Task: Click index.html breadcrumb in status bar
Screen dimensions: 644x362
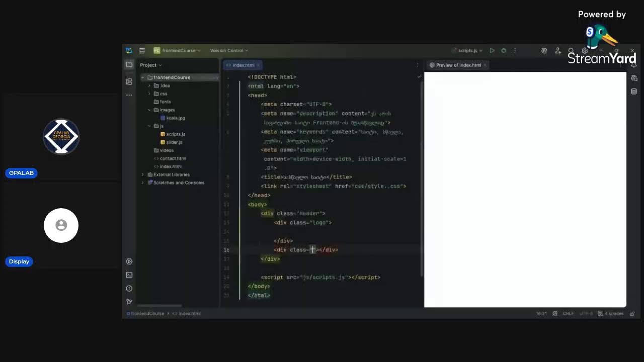Action: [187, 313]
